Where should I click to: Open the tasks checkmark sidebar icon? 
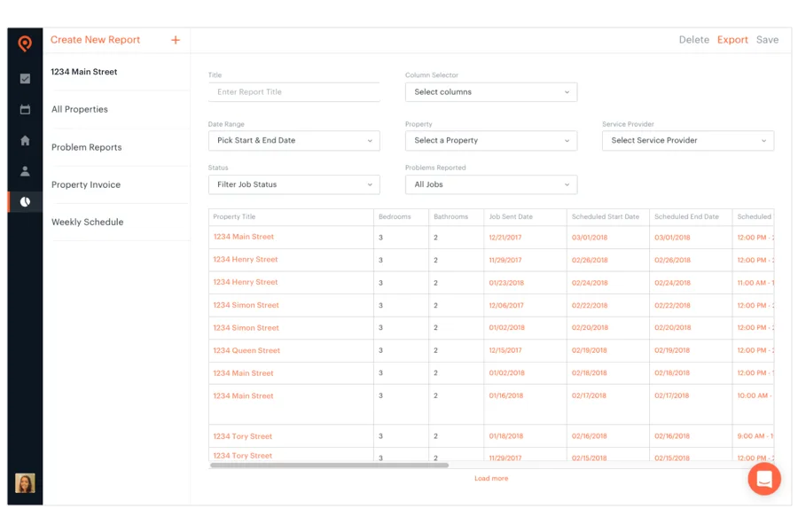[x=25, y=78]
